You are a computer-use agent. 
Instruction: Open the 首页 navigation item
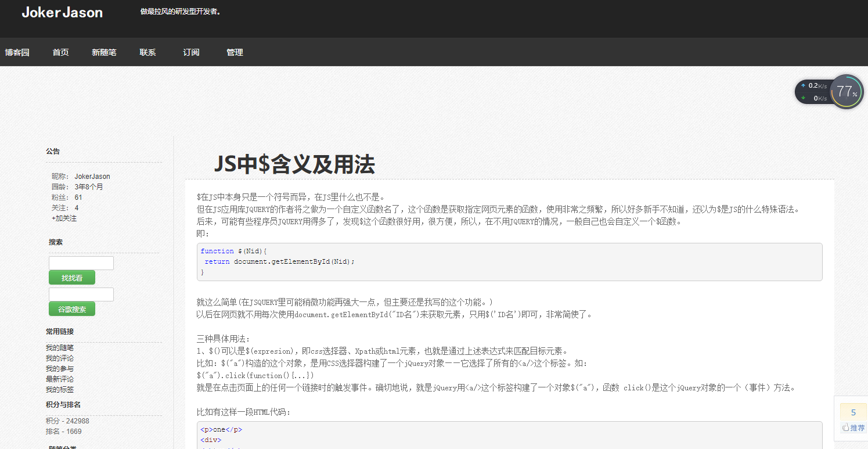(x=60, y=52)
